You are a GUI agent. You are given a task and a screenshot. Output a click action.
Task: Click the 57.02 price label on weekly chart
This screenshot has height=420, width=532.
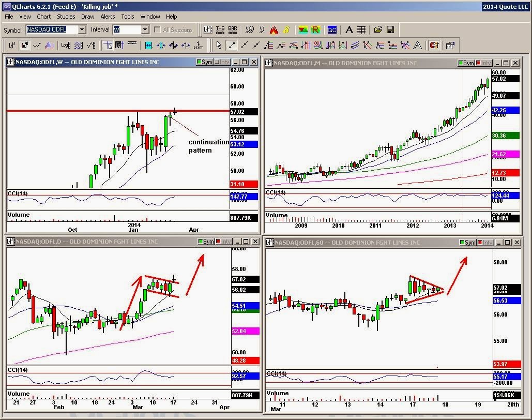coord(244,112)
